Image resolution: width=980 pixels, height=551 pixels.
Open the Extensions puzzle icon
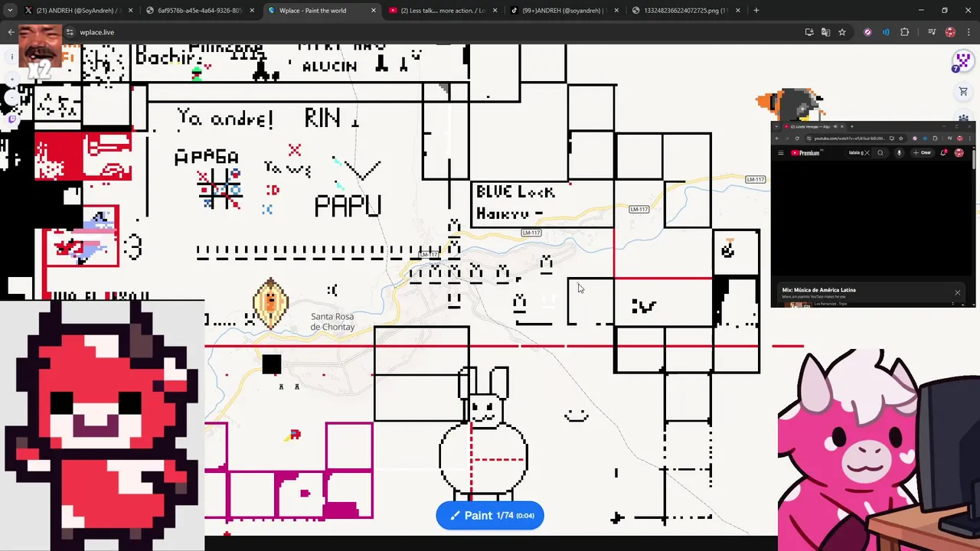904,32
